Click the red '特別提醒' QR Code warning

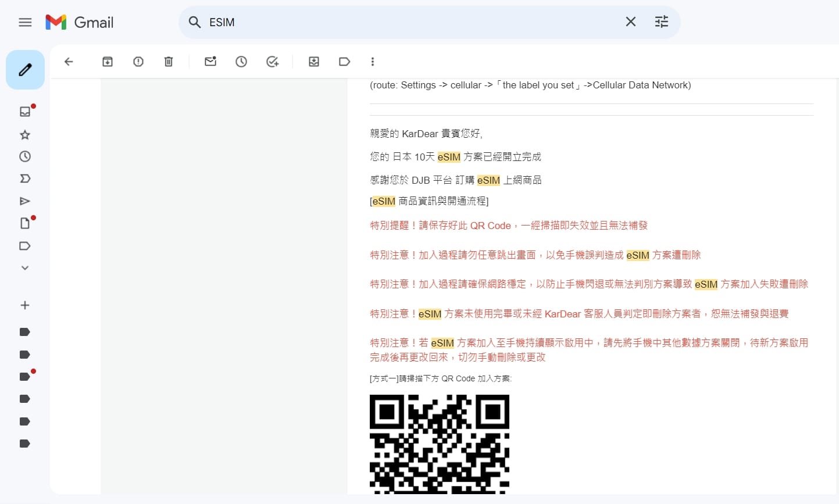tap(509, 226)
